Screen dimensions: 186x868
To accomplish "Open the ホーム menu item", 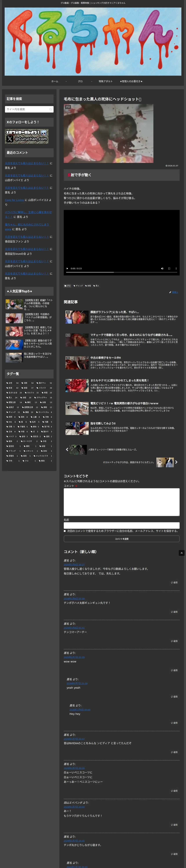I will [55, 81].
